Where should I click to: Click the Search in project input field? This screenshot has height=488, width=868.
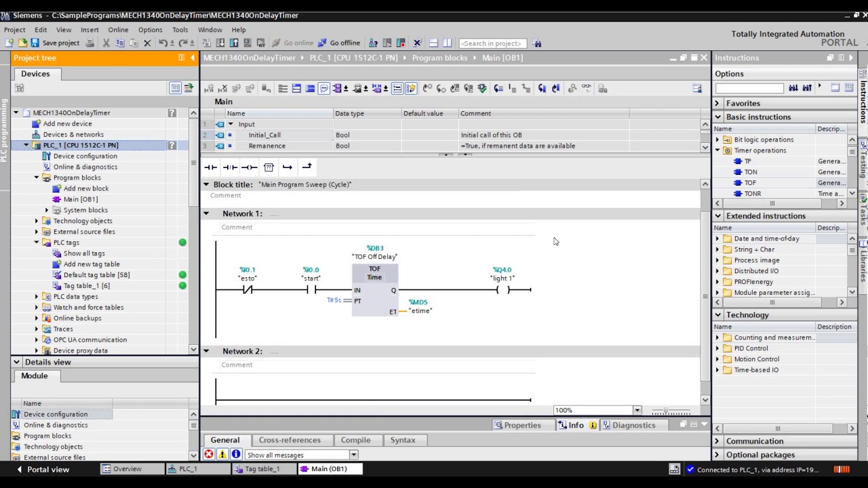[492, 43]
